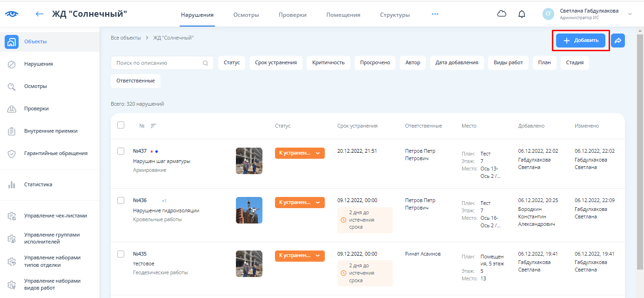Screen dimensions: 644x298
Task: Switch to the Помещения tab
Action: pyautogui.click(x=343, y=14)
